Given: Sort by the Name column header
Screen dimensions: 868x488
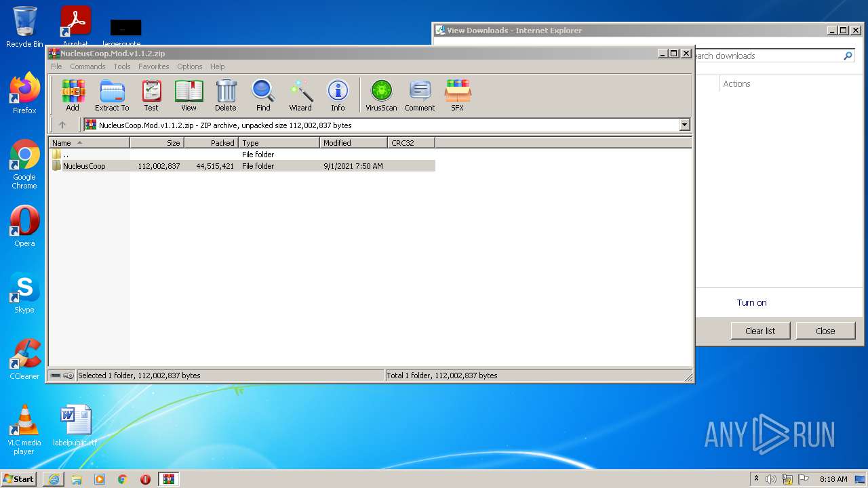Looking at the screenshot, I should coord(89,143).
